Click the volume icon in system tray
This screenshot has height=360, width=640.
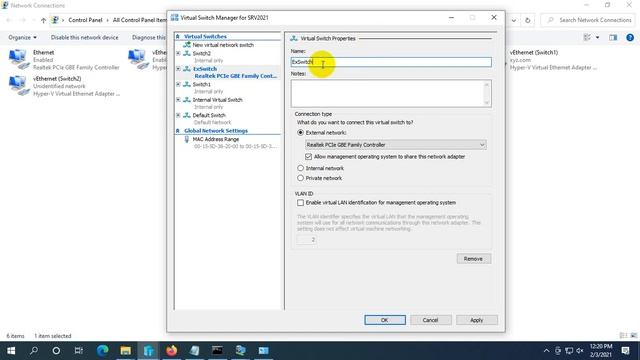pyautogui.click(x=580, y=351)
